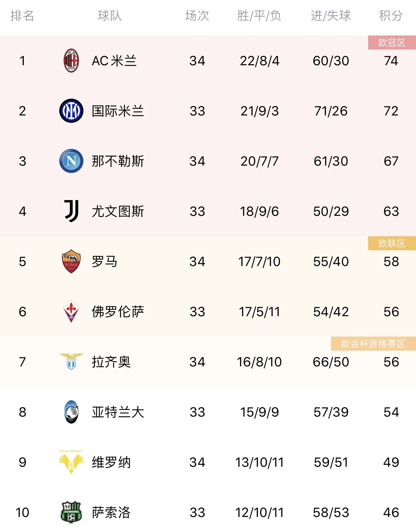
Task: Tap the 欧会杯资格赛区 zone label
Action: [373, 344]
